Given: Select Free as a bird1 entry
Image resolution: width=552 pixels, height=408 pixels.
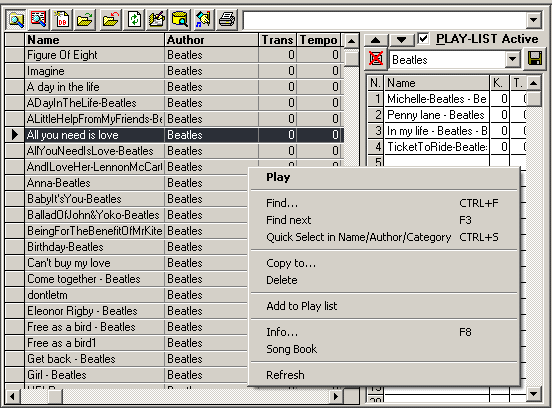Looking at the screenshot, I should 94,343.
